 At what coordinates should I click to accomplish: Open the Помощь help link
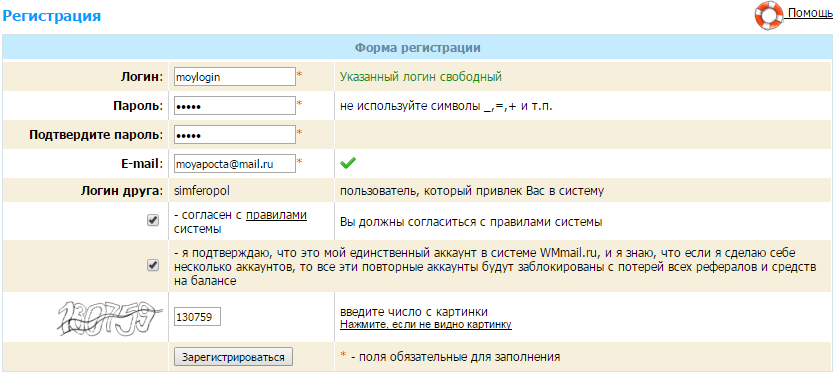tap(810, 13)
